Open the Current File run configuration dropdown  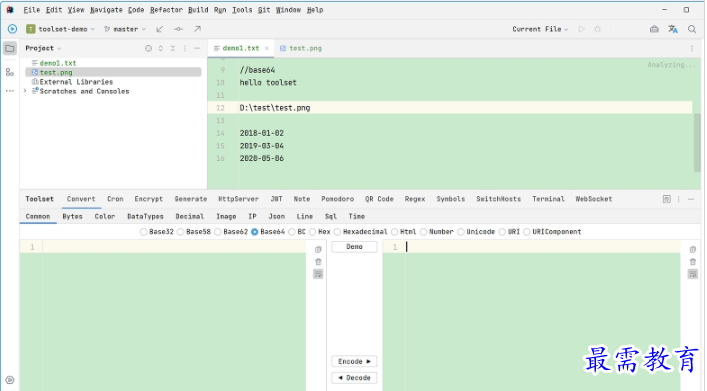pyautogui.click(x=540, y=29)
